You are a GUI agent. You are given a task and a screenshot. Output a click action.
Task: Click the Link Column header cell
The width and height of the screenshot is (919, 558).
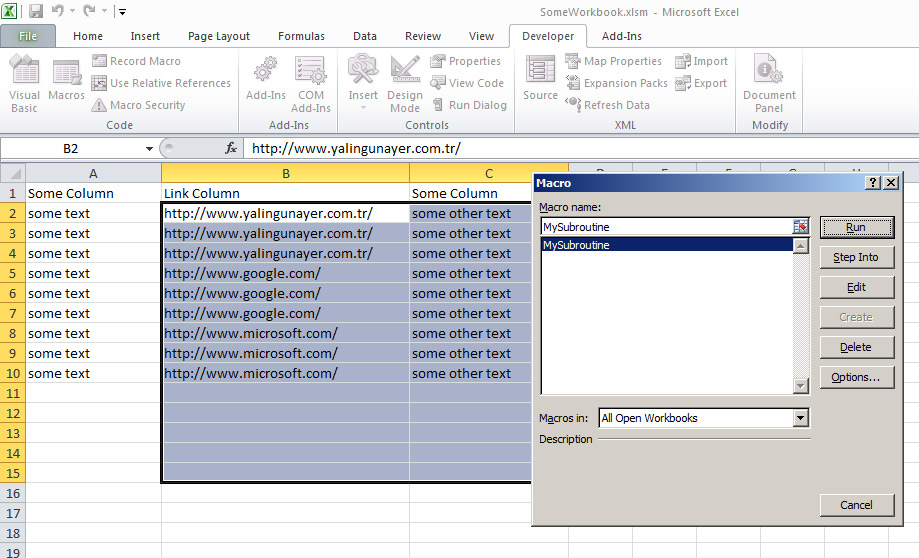(285, 193)
